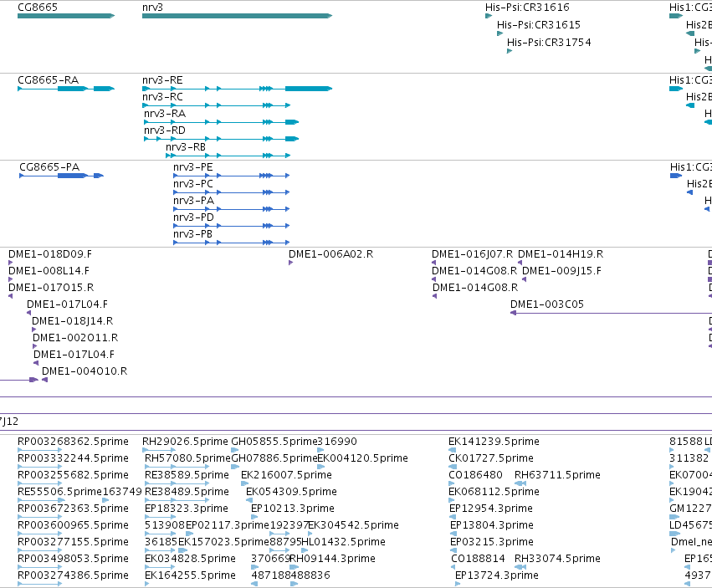Select EST EP12954.3prime label
This screenshot has height=588, width=712.
pos(491,509)
